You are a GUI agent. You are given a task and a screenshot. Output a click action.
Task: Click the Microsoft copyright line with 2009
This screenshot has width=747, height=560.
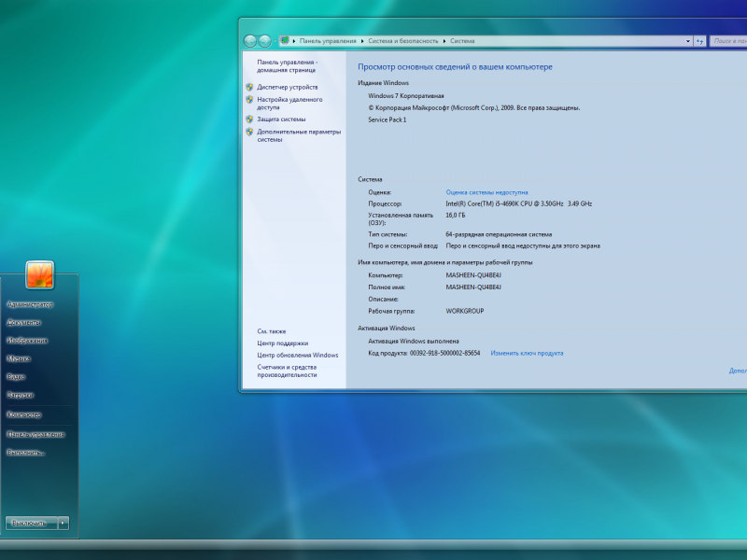474,108
